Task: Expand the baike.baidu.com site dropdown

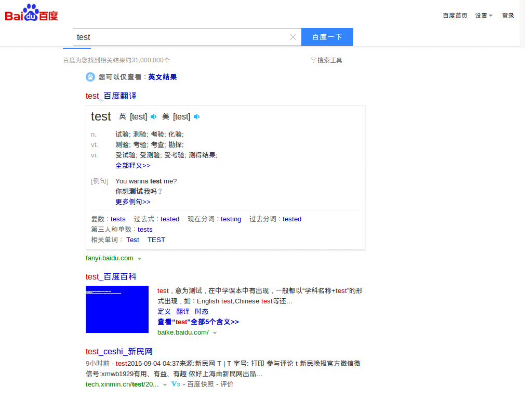Action: [x=215, y=332]
